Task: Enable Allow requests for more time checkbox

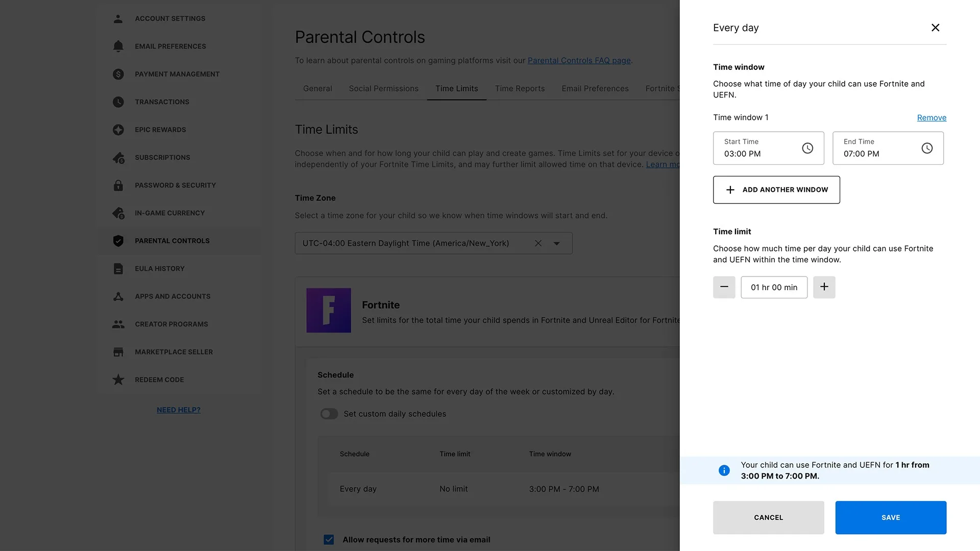Action: pos(329,540)
